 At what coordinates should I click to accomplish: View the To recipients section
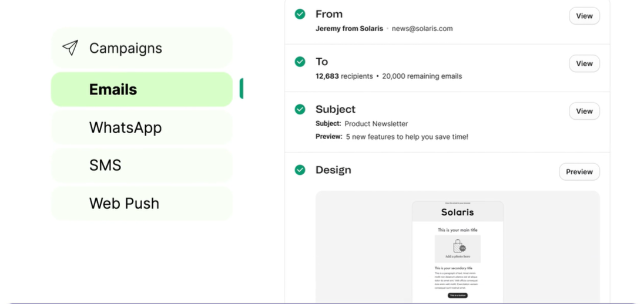point(584,63)
